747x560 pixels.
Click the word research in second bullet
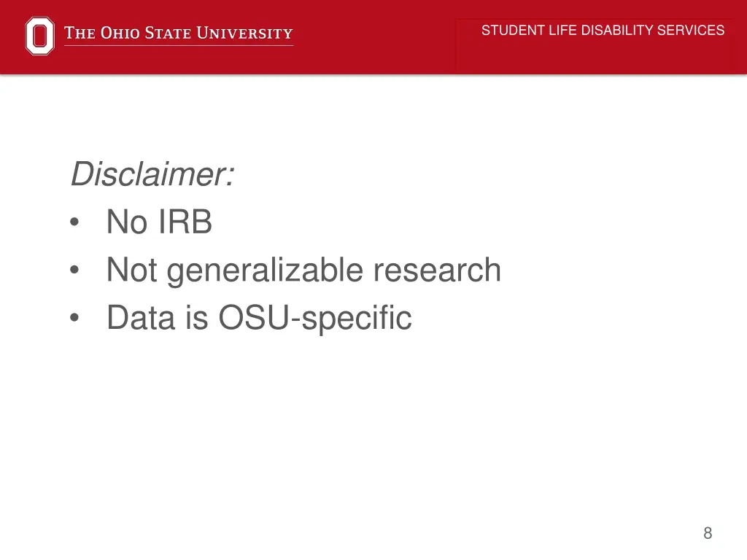tap(437, 270)
